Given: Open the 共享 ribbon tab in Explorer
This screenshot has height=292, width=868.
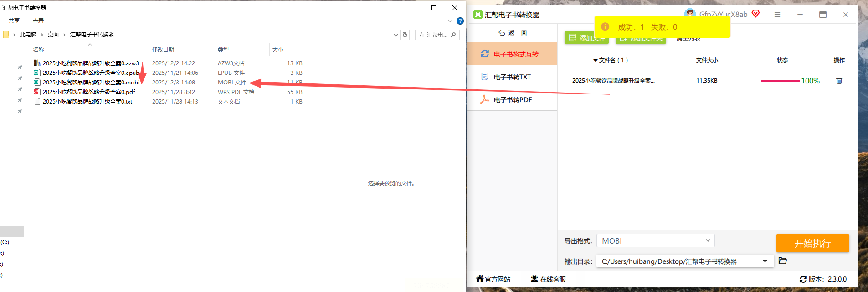Looking at the screenshot, I should (x=14, y=21).
